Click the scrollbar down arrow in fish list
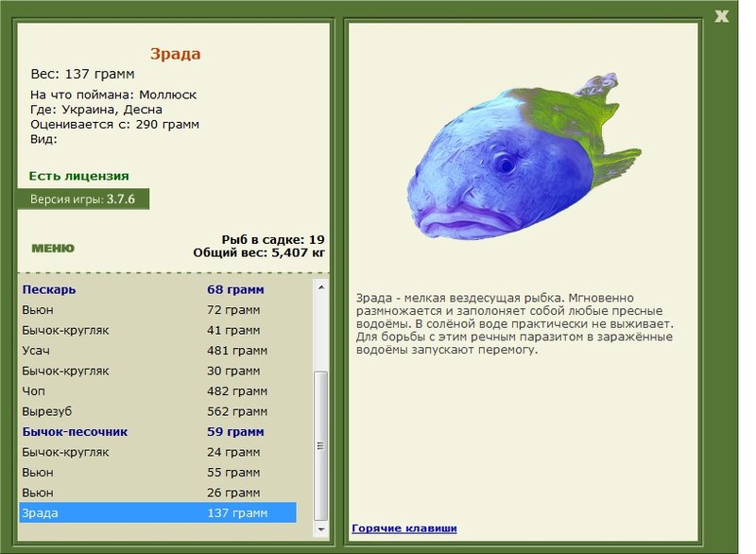The image size is (756, 554). click(321, 529)
